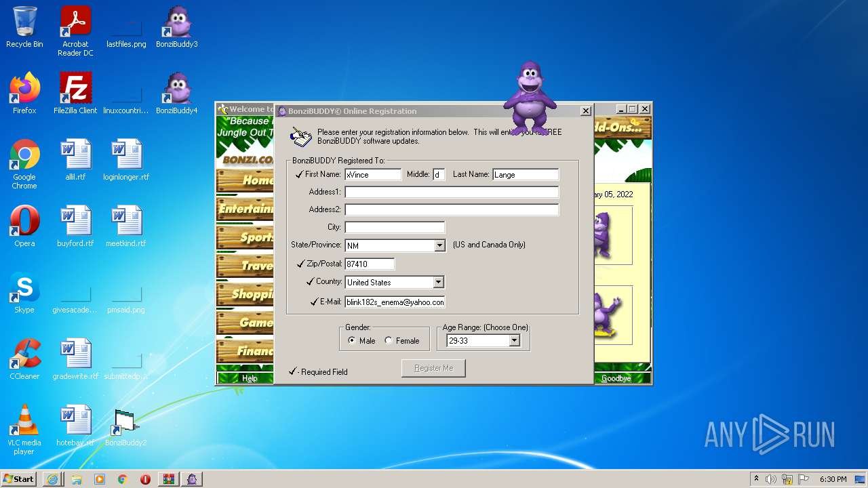
Task: Open Recycle Bin desktop icon
Action: click(24, 28)
